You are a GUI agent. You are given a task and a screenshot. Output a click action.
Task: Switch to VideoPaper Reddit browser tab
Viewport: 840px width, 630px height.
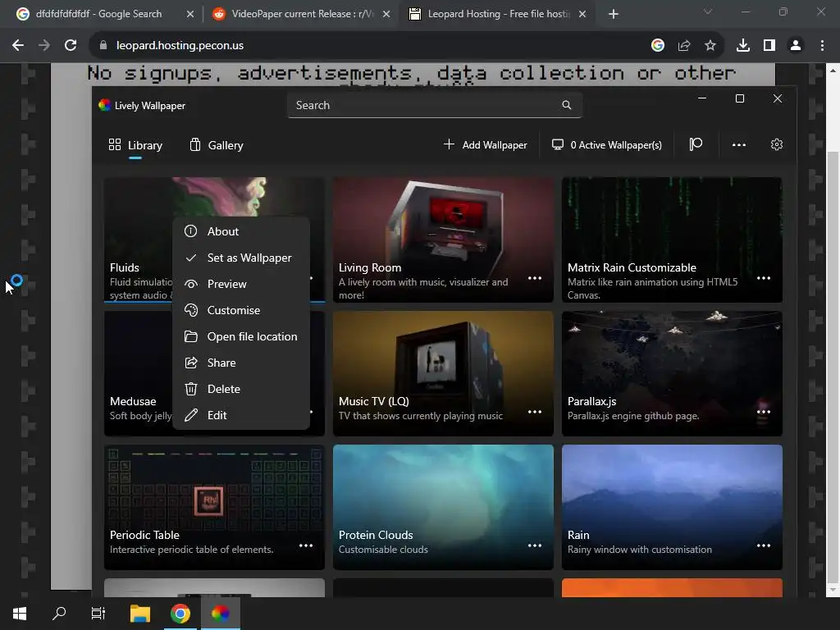[x=302, y=14]
